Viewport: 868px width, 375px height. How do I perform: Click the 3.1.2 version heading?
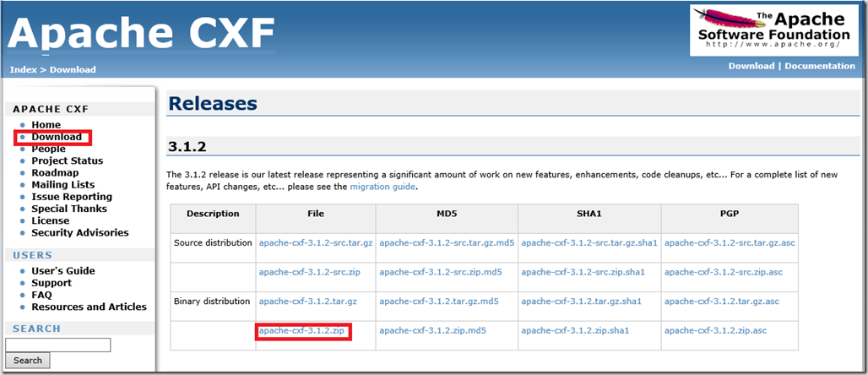(187, 147)
